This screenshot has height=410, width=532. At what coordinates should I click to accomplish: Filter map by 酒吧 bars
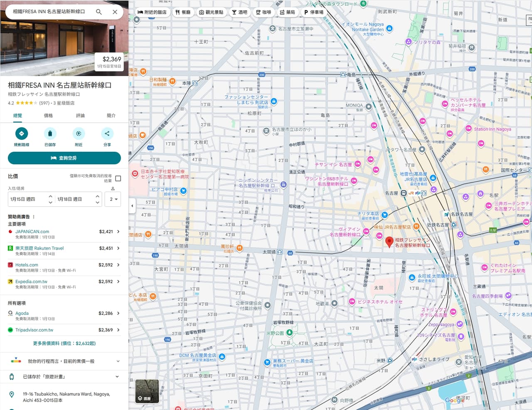click(239, 12)
